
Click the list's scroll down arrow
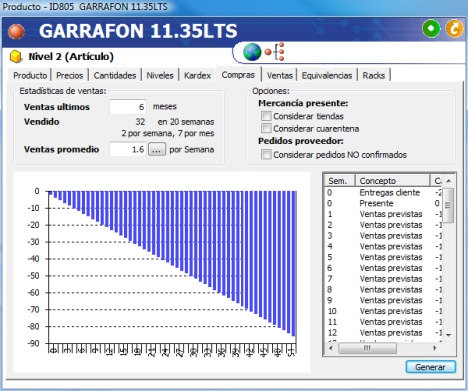pos(448,335)
